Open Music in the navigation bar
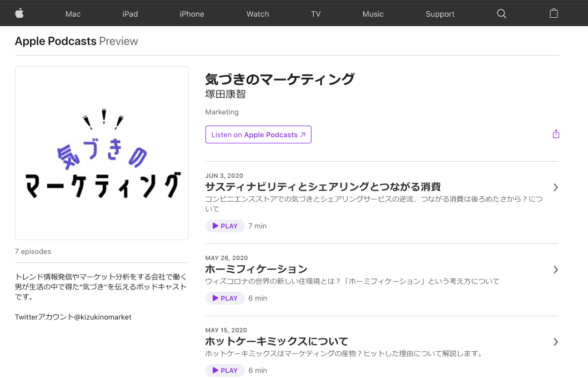588x379 pixels. point(373,14)
